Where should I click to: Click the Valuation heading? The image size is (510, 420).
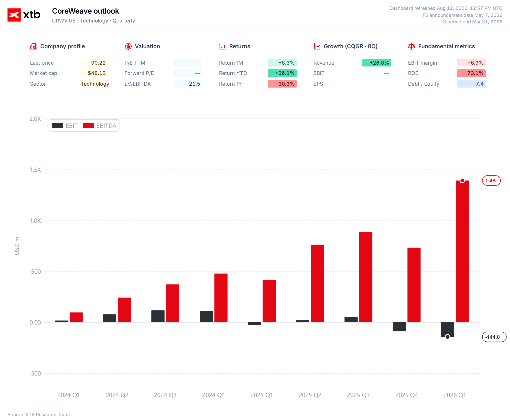click(147, 46)
